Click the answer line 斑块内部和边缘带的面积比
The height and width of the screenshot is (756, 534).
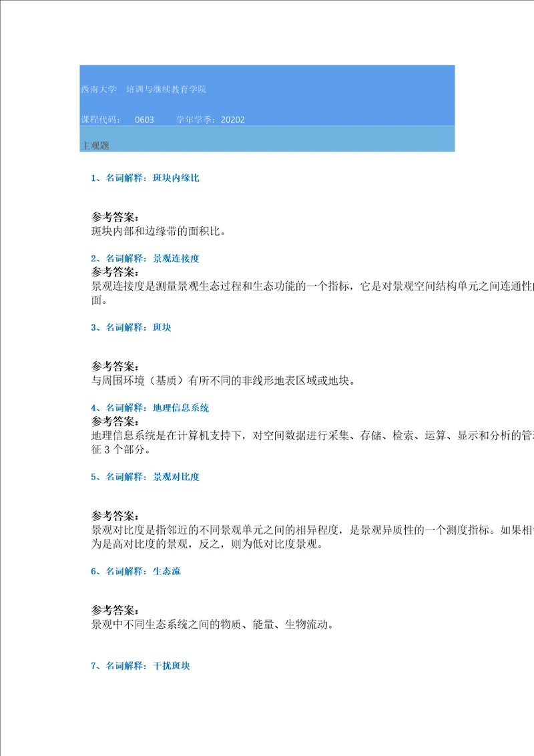coord(159,232)
